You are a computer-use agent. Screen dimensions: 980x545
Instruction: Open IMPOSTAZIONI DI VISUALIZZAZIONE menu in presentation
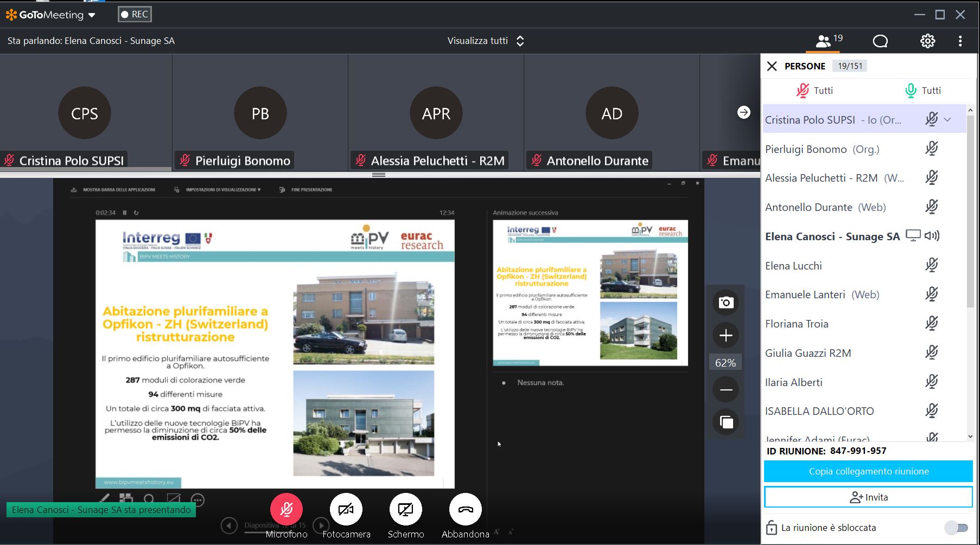click(217, 190)
